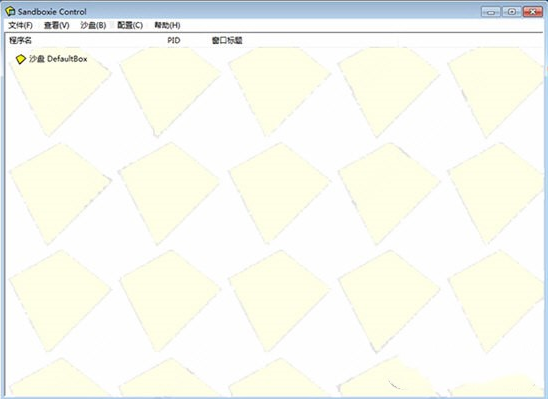Minimize the Sandboxie Control window
Viewport: 548px width, 399px height.
pos(491,12)
